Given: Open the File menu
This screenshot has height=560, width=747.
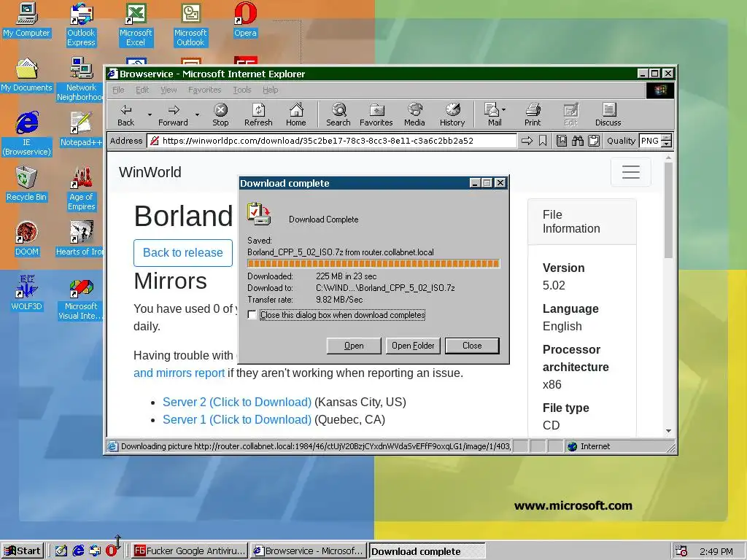Looking at the screenshot, I should pos(118,90).
